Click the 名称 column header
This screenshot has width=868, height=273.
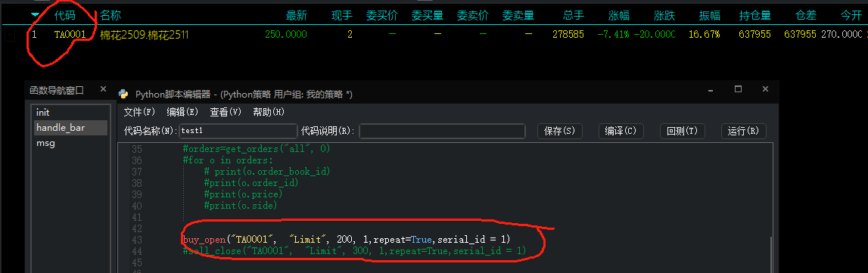tap(110, 15)
